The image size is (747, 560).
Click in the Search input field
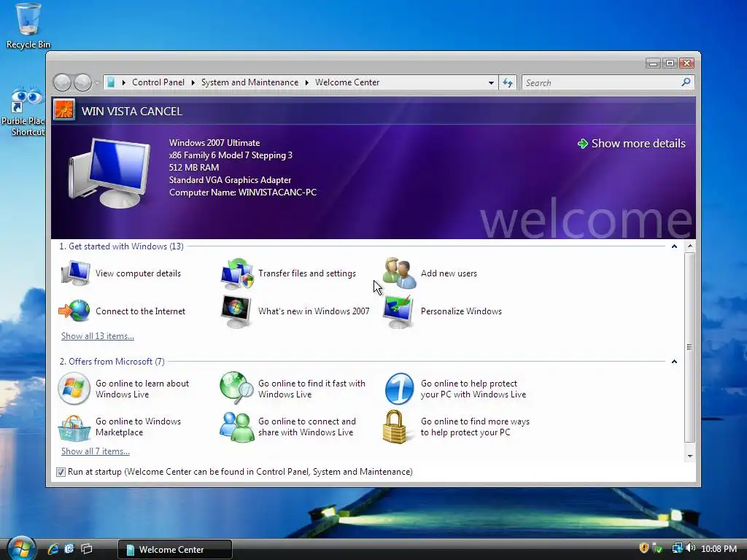coord(601,83)
